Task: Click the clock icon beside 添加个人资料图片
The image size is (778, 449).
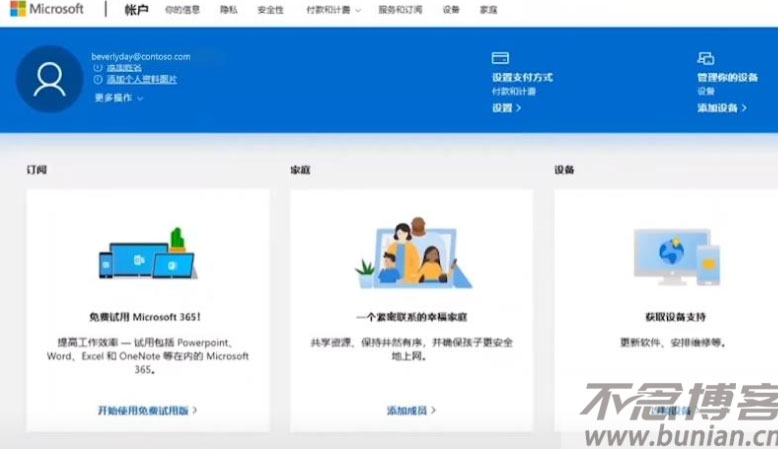Action: pos(98,79)
